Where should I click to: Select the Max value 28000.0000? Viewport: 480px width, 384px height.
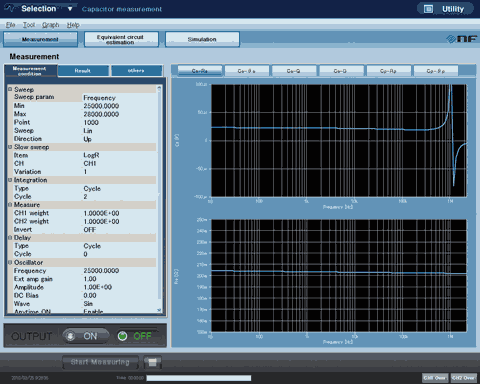tap(101, 114)
